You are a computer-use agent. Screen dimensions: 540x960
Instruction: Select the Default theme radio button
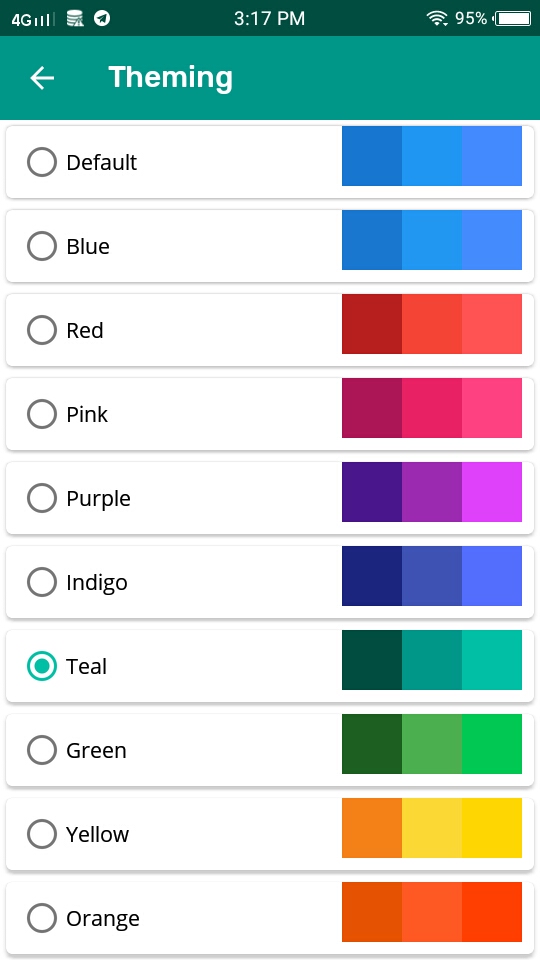[42, 162]
